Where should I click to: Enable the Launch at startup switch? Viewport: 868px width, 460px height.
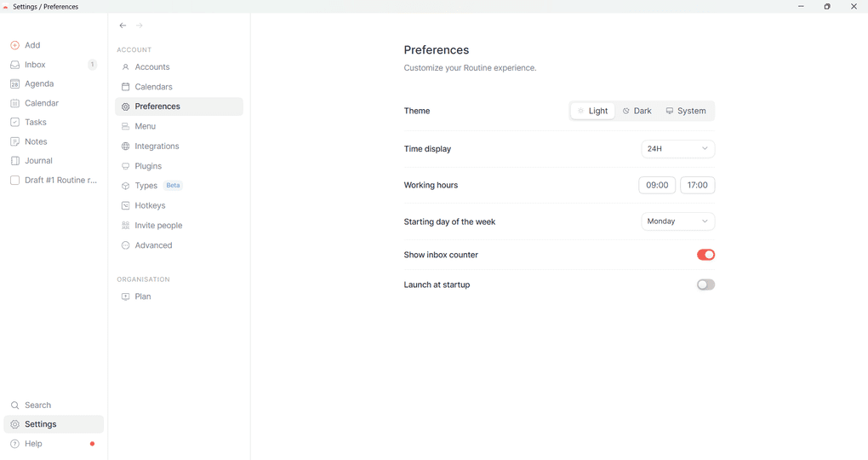pyautogui.click(x=705, y=285)
